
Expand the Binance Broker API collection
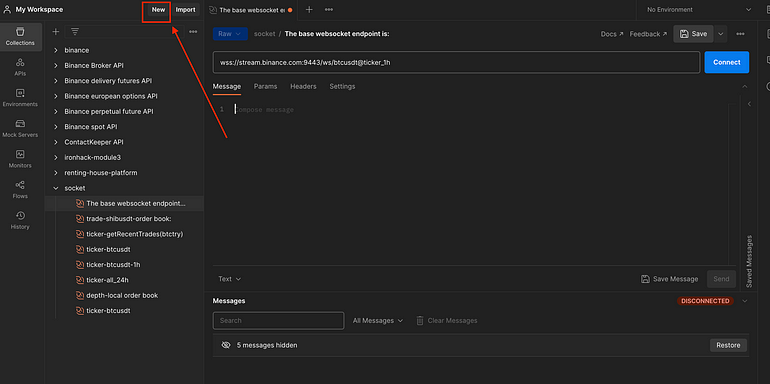[55, 65]
